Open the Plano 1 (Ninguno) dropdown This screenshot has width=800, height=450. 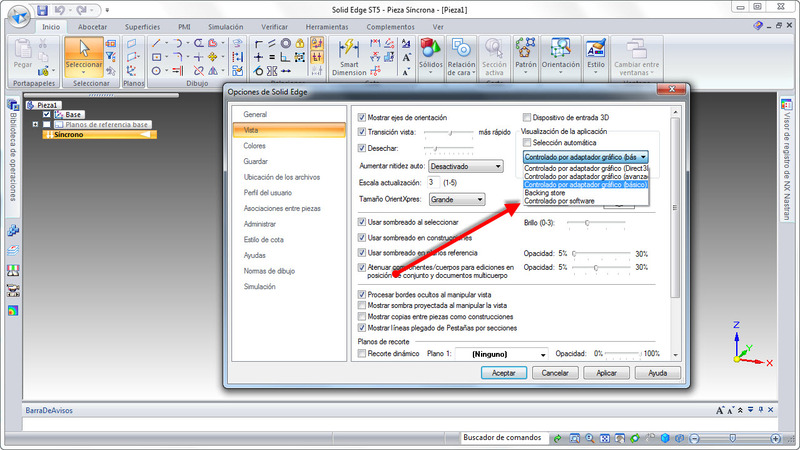pyautogui.click(x=501, y=354)
